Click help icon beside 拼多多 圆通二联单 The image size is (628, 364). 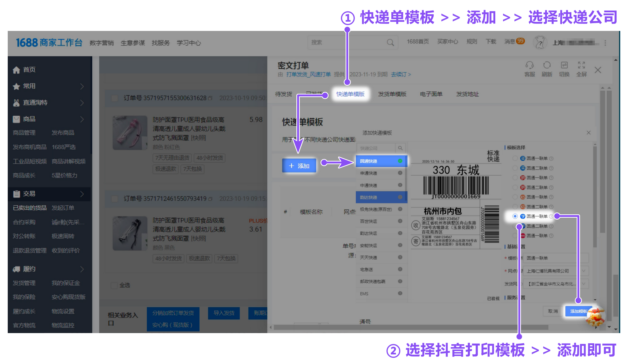point(551,187)
